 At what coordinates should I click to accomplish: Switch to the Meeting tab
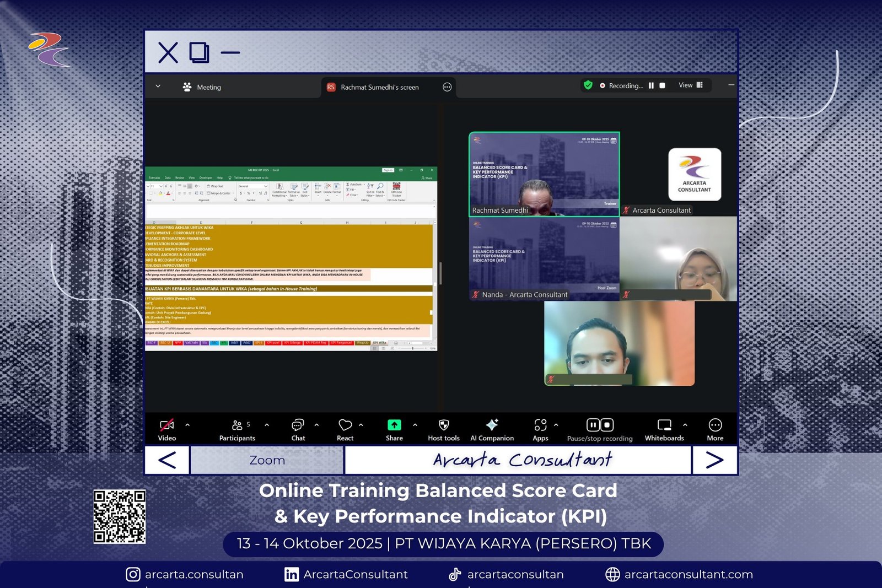[202, 87]
